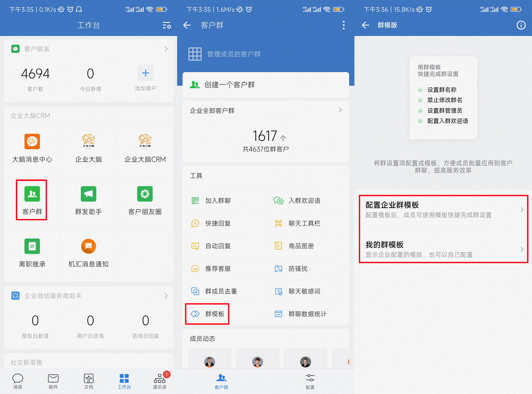Screen dimensions: 532x394
Task: Tap the 添加客户 plus icon
Action: coord(145,73)
